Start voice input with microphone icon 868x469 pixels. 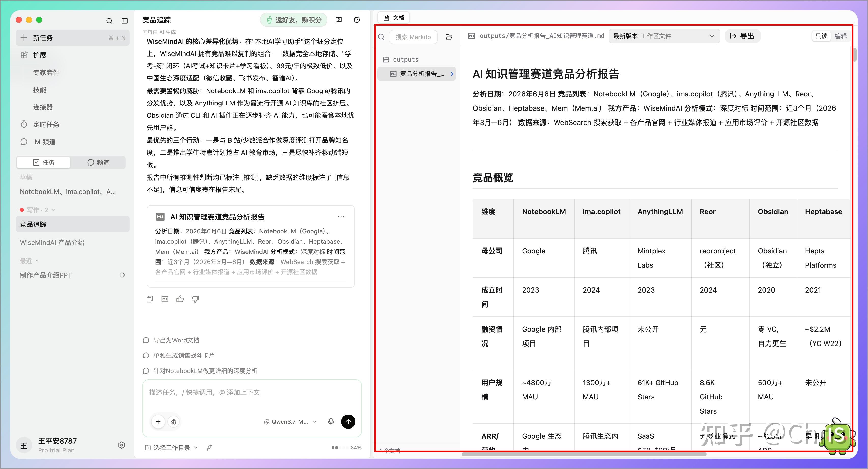331,421
